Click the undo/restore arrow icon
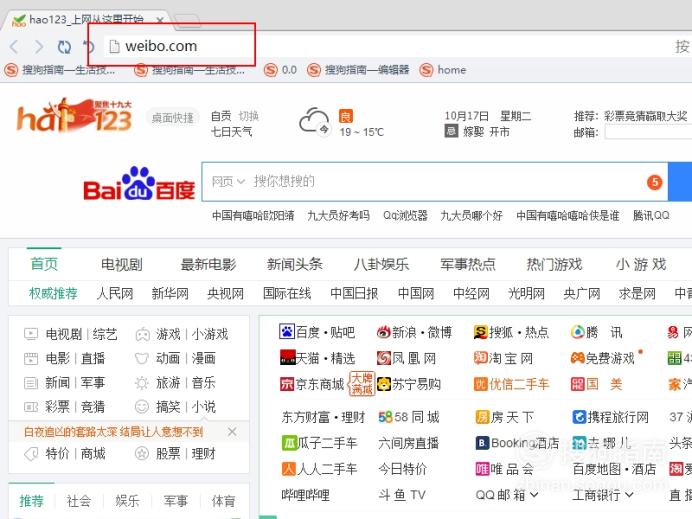This screenshot has height=519, width=692. (88, 46)
